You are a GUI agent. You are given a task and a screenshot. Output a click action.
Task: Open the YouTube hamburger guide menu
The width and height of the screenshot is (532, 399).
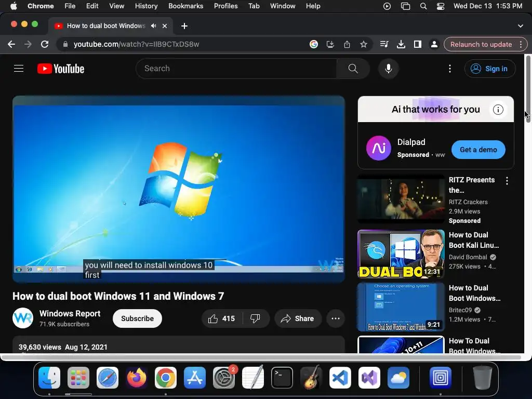[x=19, y=69]
